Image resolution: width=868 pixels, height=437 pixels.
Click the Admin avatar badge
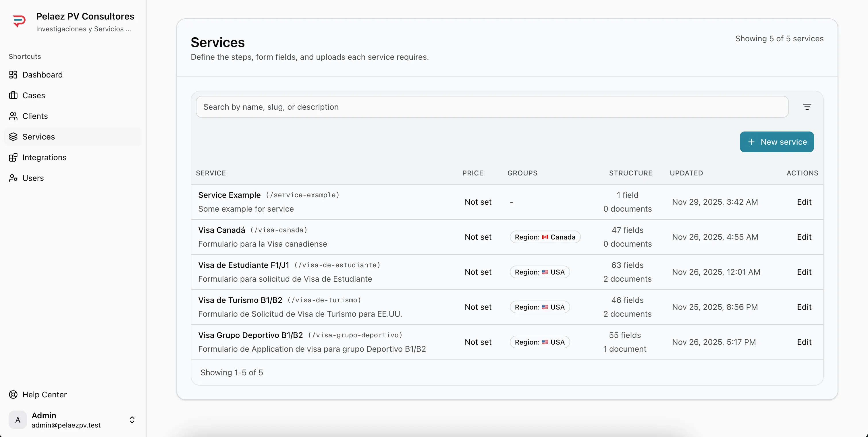[18, 419]
